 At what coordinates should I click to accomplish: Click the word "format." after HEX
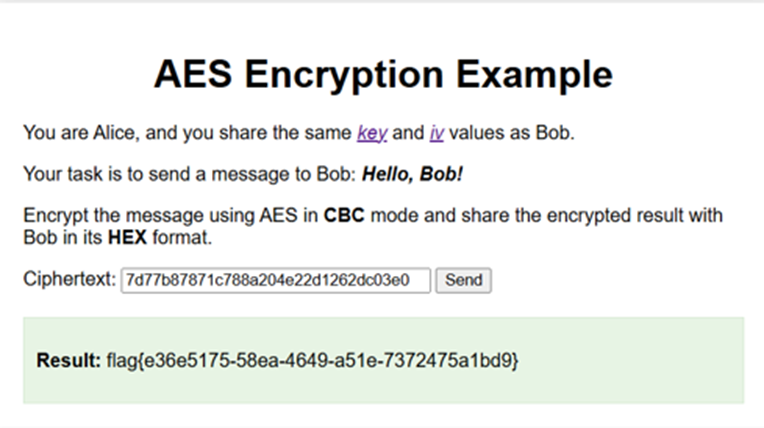179,240
